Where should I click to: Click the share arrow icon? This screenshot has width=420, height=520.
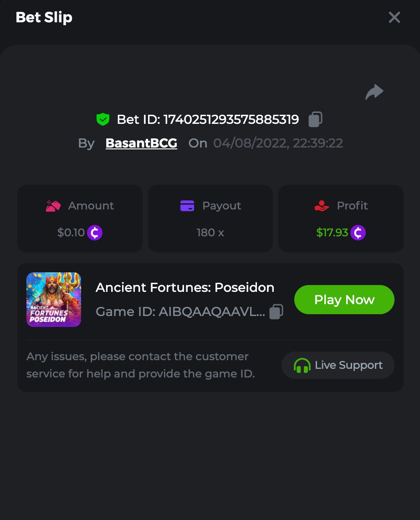[x=374, y=92]
